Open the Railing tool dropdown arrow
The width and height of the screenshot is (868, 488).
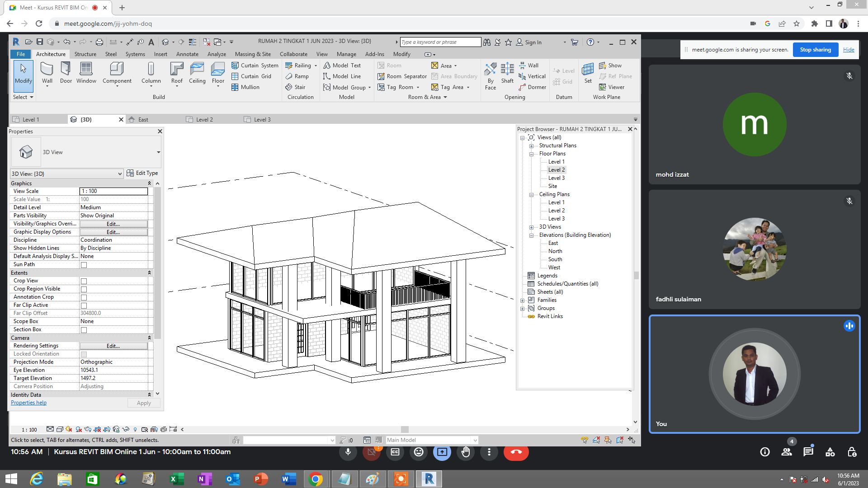(316, 66)
